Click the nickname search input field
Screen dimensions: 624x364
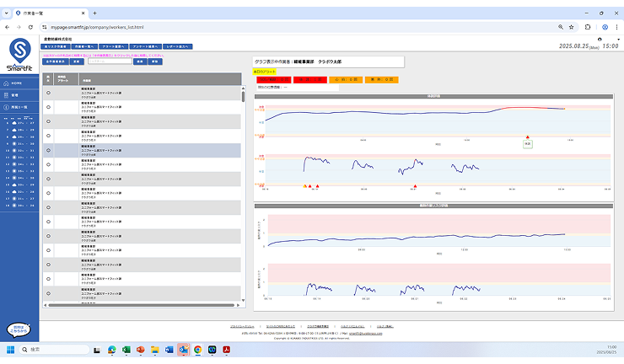[x=109, y=62]
